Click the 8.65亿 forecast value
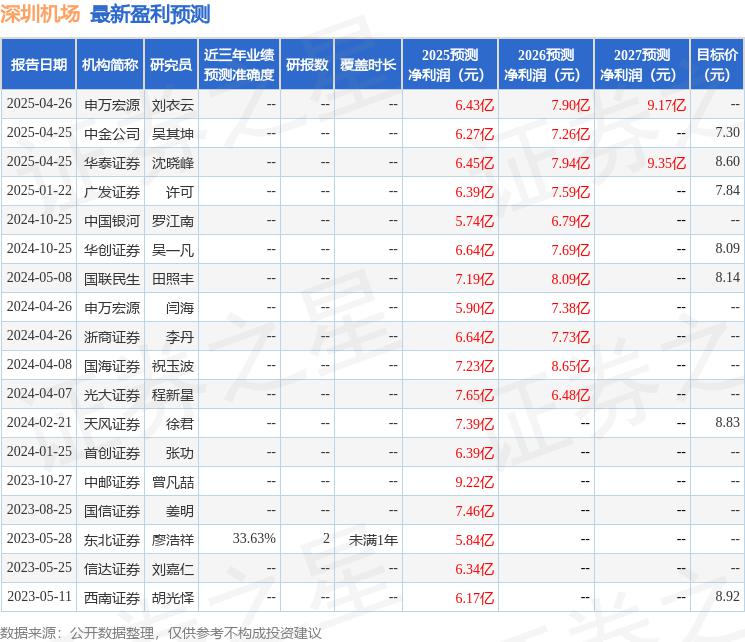 (x=570, y=366)
